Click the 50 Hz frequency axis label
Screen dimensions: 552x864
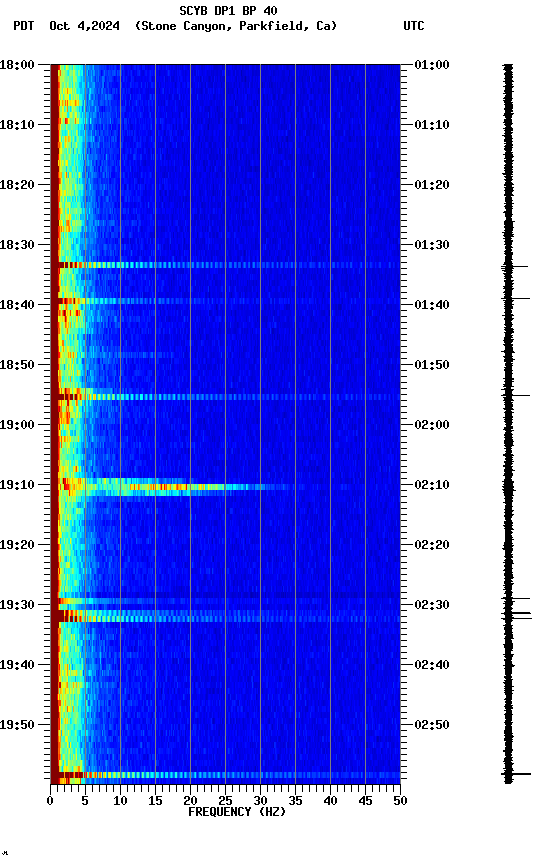point(400,801)
